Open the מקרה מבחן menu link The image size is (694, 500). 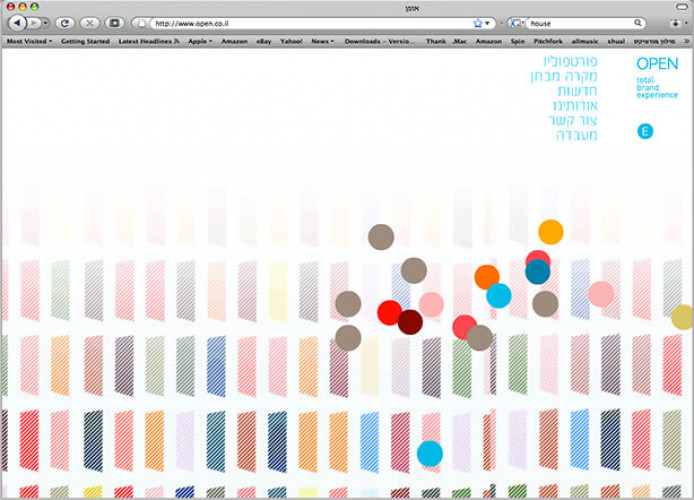pos(564,76)
